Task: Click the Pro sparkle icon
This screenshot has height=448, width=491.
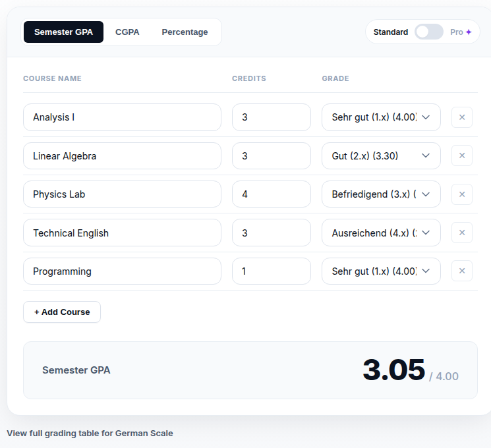Action: click(x=469, y=32)
